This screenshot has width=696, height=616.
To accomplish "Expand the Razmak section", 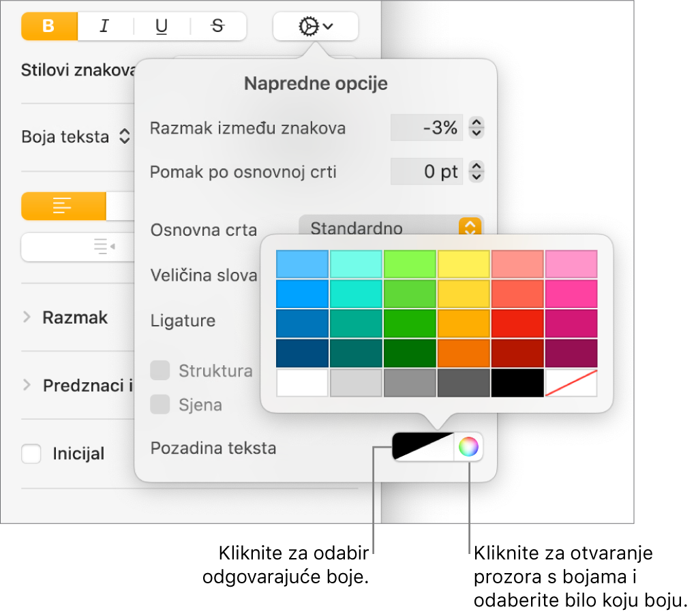I will [27, 317].
